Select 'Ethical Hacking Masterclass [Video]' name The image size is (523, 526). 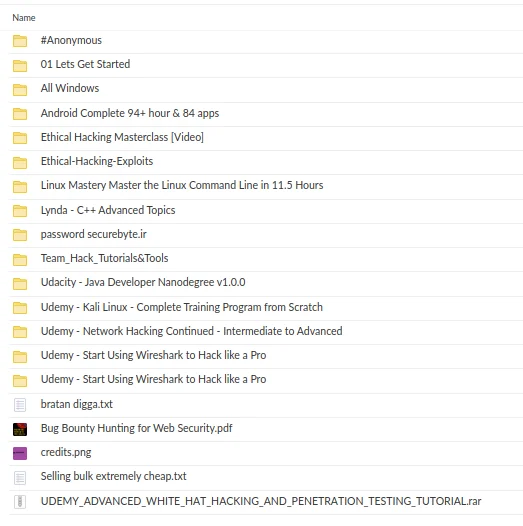122,137
